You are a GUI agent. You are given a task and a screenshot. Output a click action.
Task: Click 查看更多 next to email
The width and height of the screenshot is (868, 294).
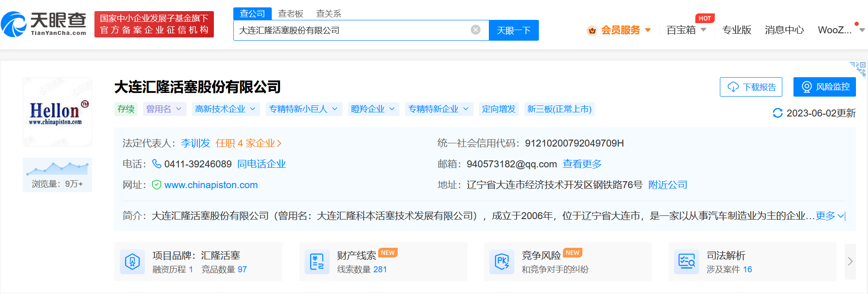[x=582, y=164]
